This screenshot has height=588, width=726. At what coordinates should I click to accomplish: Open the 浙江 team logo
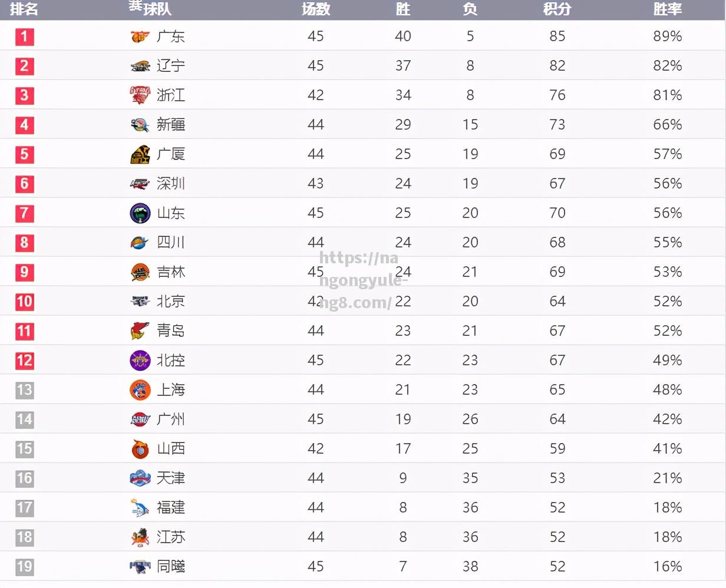point(140,95)
